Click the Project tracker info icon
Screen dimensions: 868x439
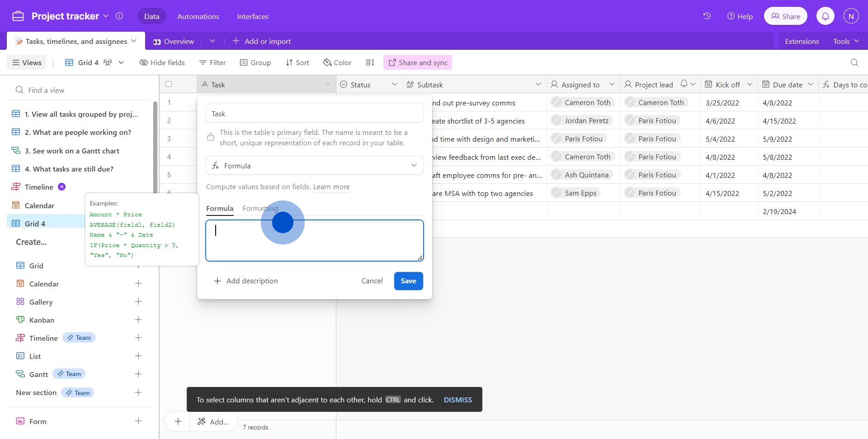[119, 16]
